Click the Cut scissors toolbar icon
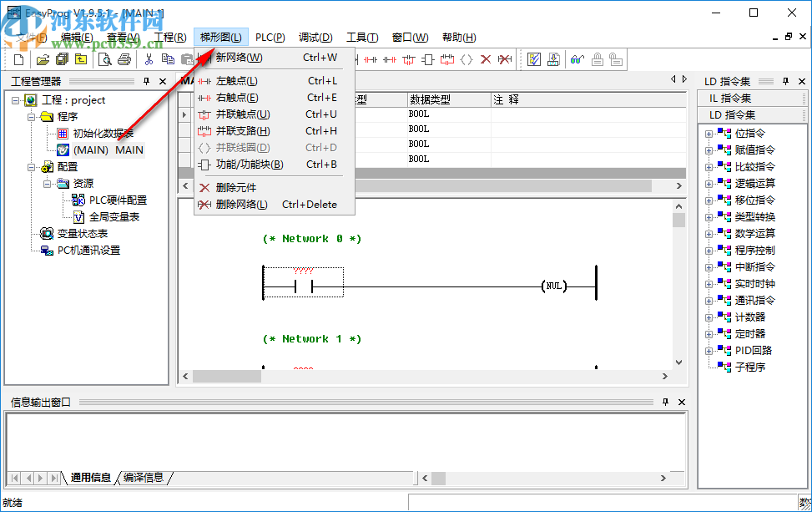Image resolution: width=812 pixels, height=512 pixels. pos(149,59)
